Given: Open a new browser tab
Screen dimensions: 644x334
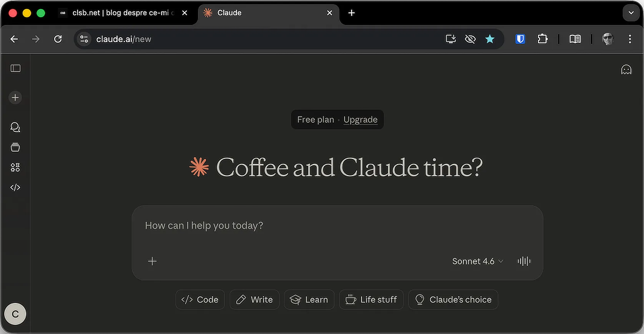Looking at the screenshot, I should [351, 13].
